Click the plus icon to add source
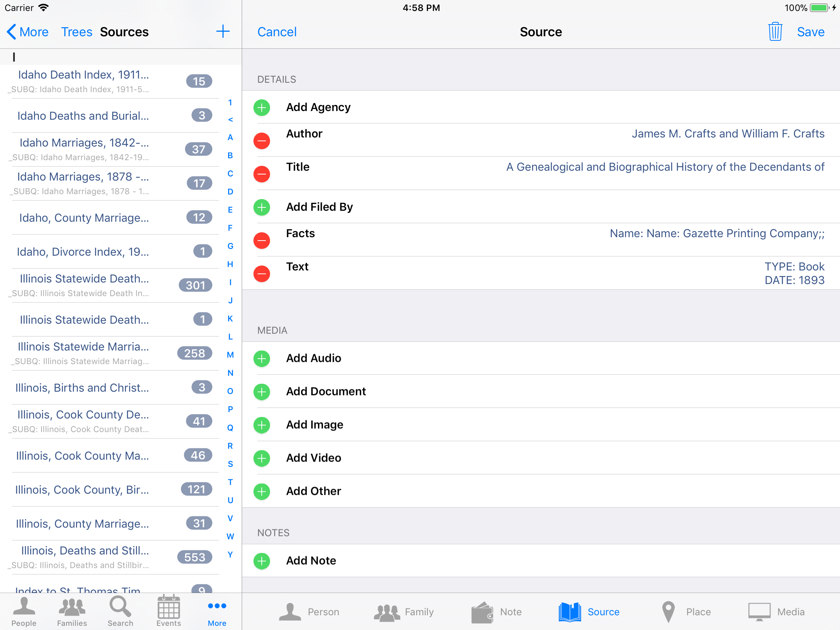This screenshot has width=840, height=630. [x=223, y=31]
